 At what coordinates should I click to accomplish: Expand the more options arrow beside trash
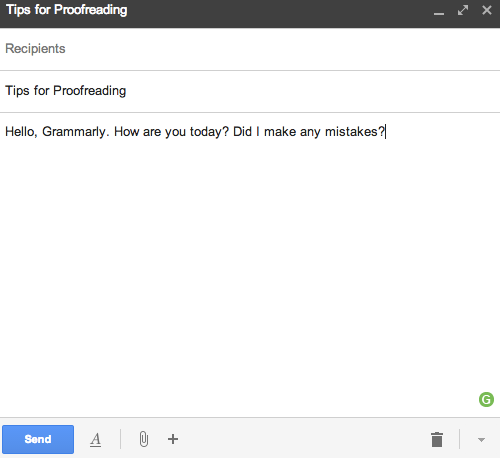pyautogui.click(x=481, y=440)
